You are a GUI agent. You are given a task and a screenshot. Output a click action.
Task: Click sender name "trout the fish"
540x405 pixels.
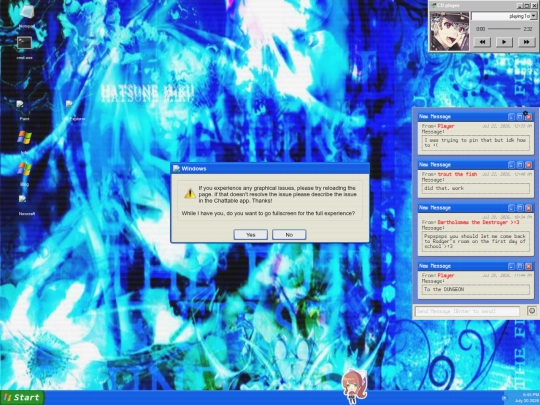coord(457,174)
